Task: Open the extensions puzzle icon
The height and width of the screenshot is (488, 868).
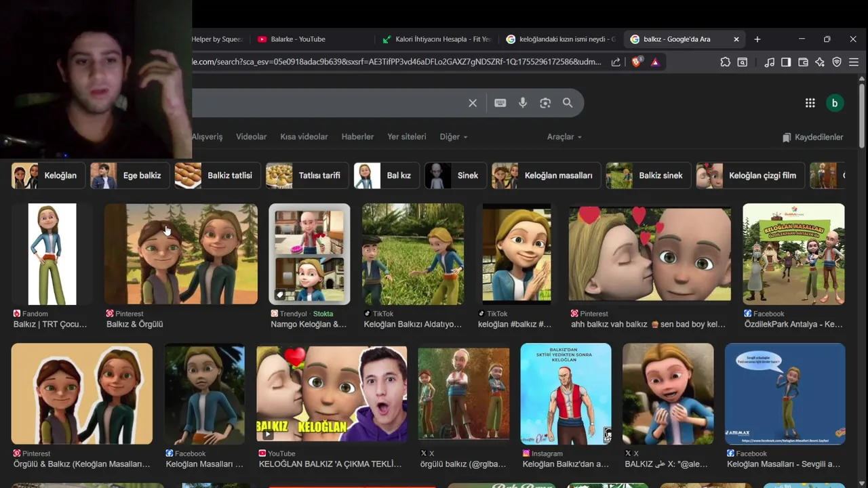Action: pyautogui.click(x=726, y=62)
